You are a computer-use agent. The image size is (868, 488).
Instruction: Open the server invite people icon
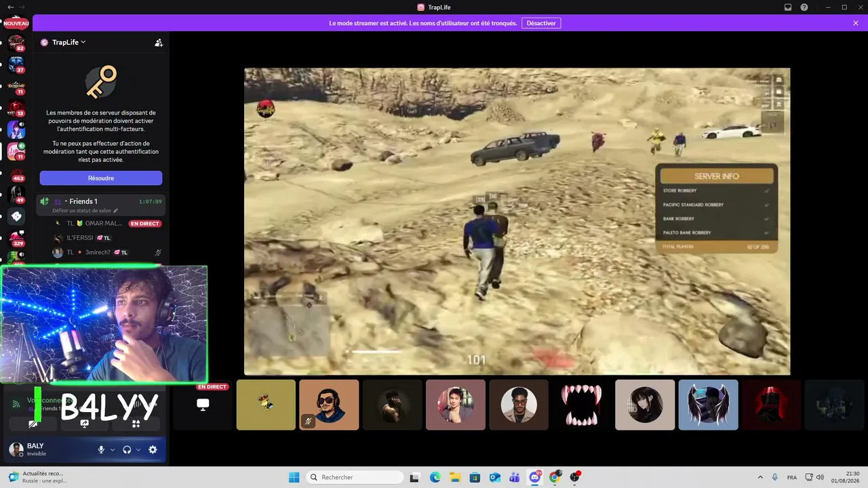(x=159, y=43)
